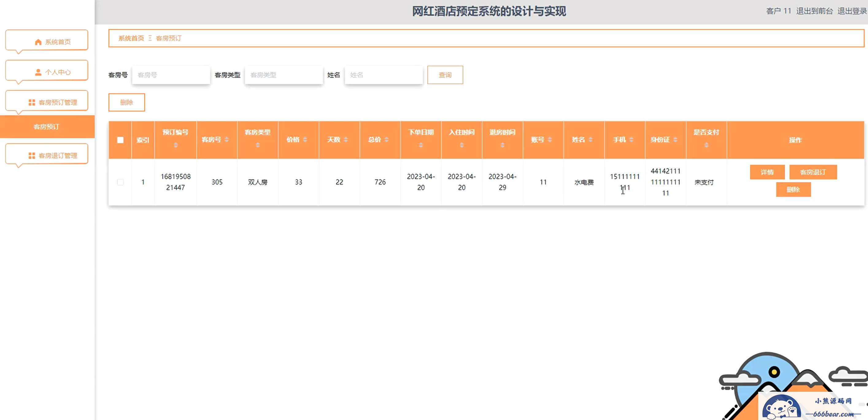Image resolution: width=868 pixels, height=420 pixels.
Task: Click the 客房退订 button in row 1
Action: click(813, 172)
